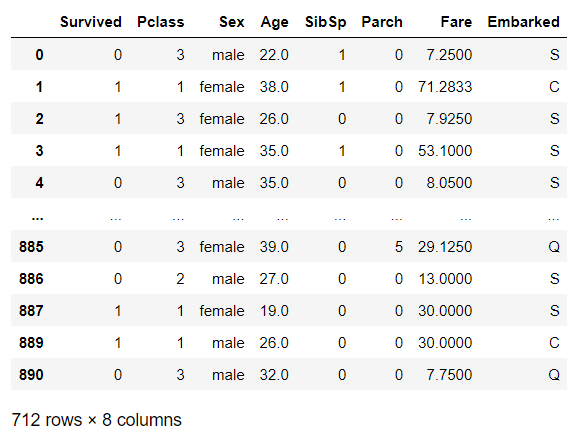This screenshot has width=584, height=436.
Task: Select the Age column header
Action: (x=274, y=22)
